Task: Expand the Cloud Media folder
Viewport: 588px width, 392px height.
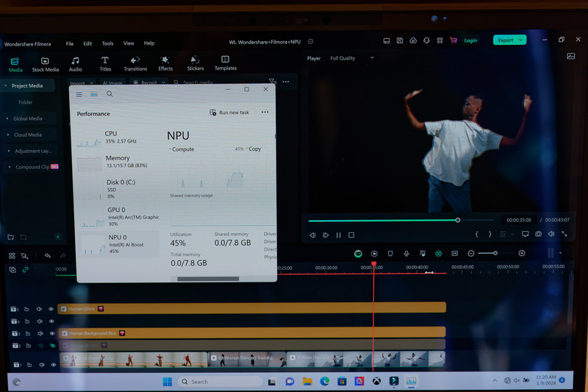Action: (x=8, y=135)
